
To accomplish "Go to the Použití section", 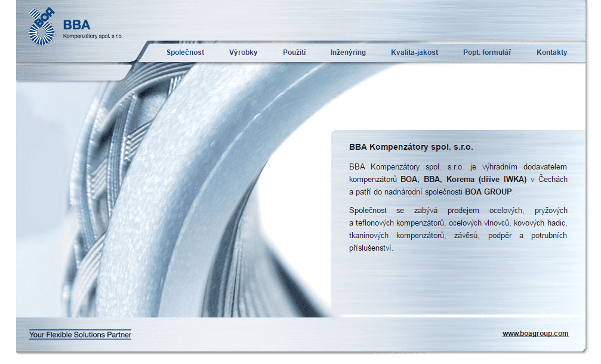I will pos(294,53).
